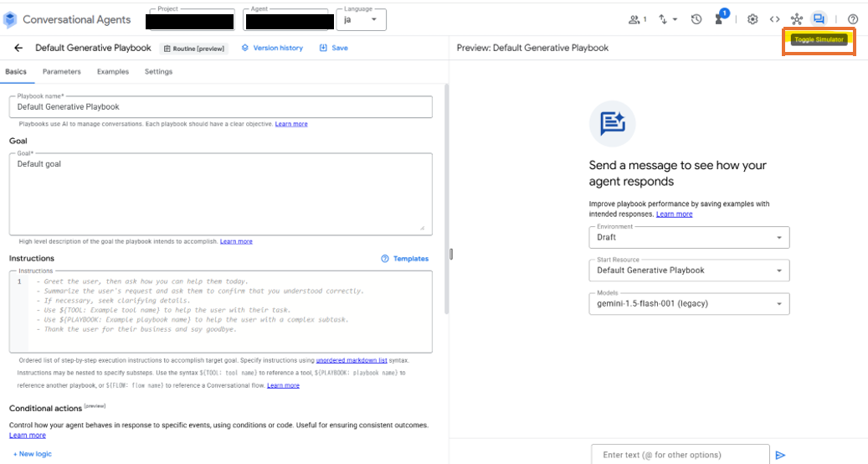Click the Save button

click(334, 48)
